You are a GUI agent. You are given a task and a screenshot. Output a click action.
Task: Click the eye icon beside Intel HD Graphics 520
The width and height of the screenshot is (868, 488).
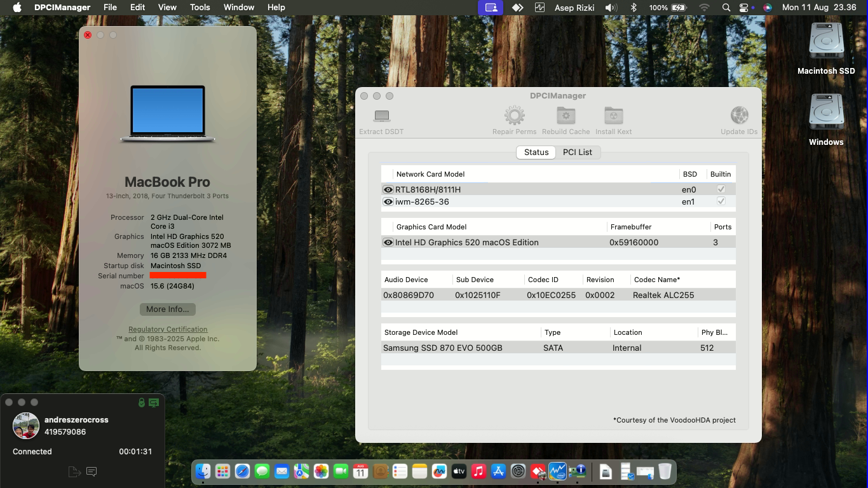388,242
